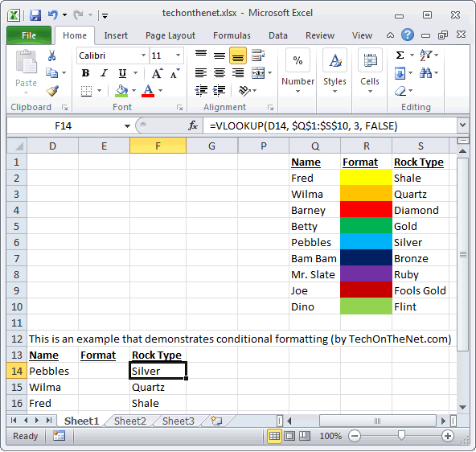Click the Wrap Text icon
This screenshot has height=452, width=476.
(258, 55)
